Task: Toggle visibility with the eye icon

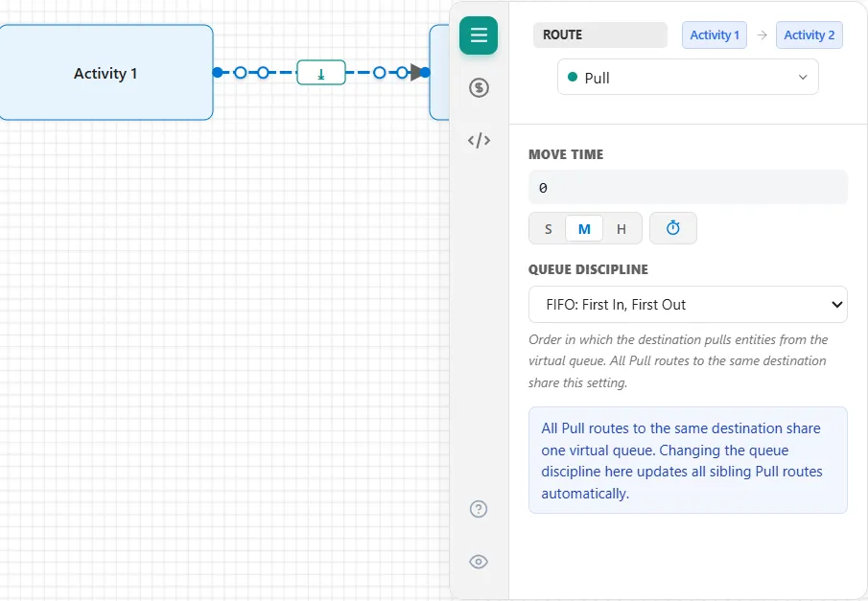Action: (479, 562)
